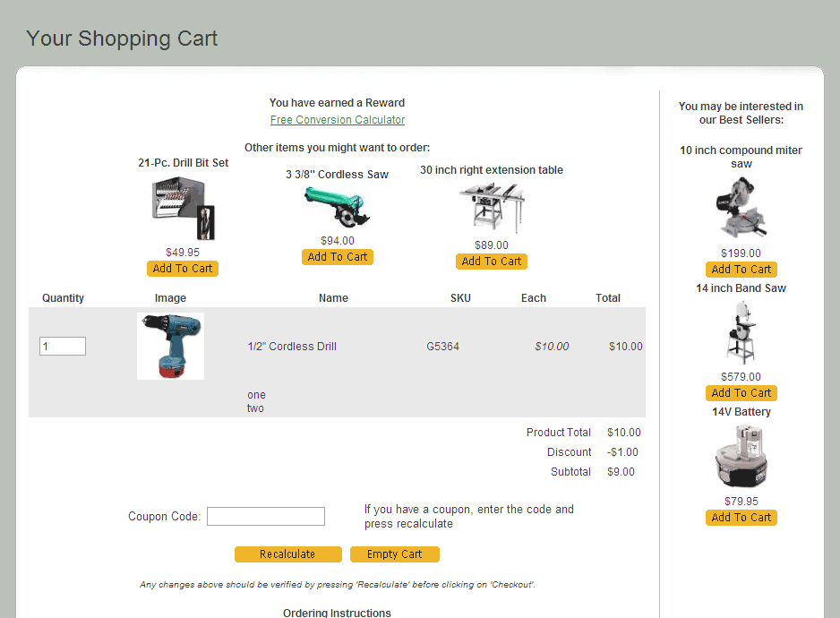
Task: Add the $579.00 Band Saw to cart
Action: 741,393
